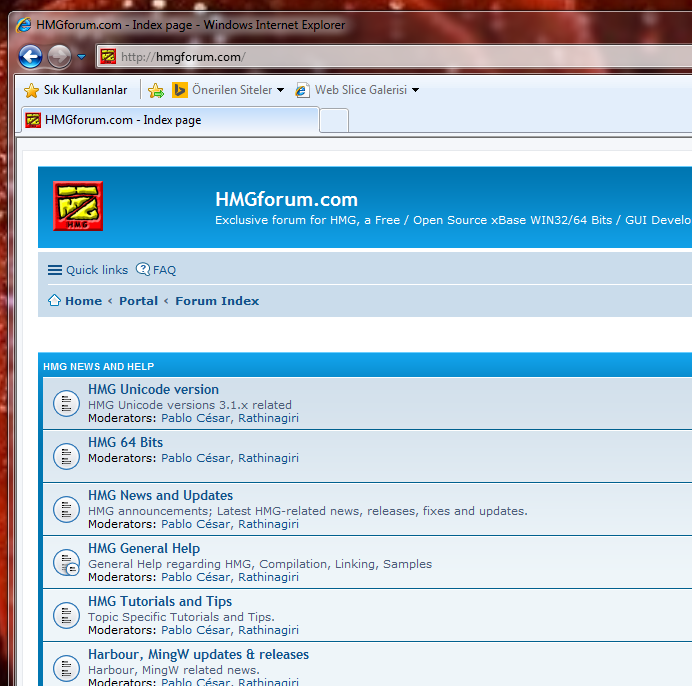
Task: Open the Sık Kullanılanlar favorites button
Action: (76, 90)
